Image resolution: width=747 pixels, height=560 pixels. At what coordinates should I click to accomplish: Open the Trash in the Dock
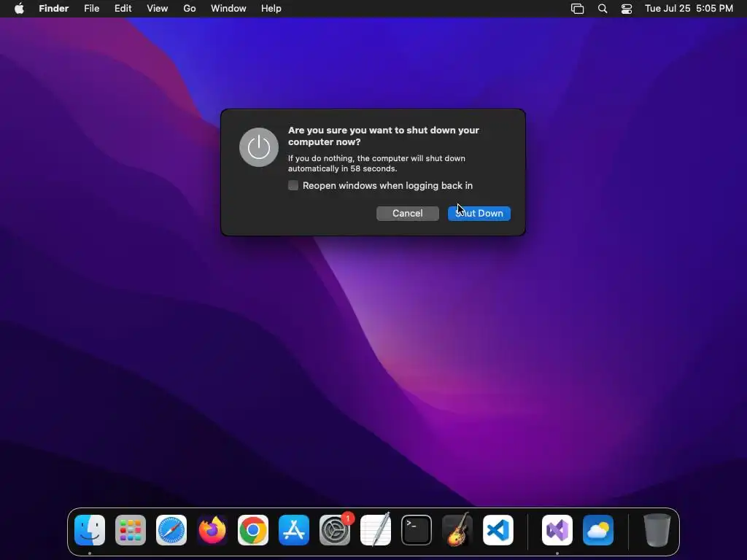click(x=657, y=530)
